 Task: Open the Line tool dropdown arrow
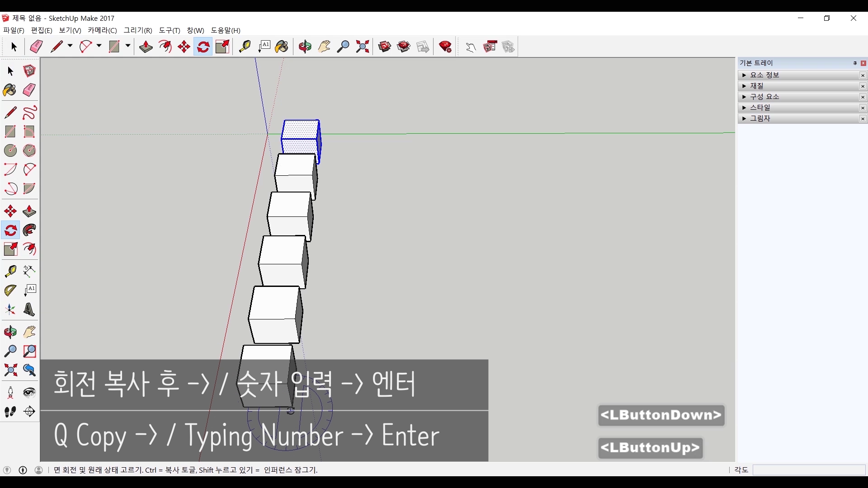pos(70,46)
